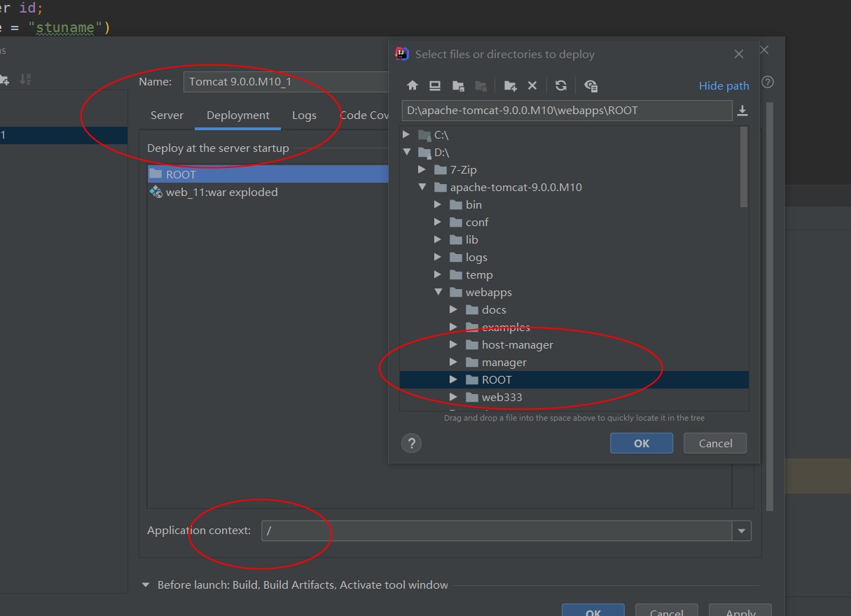
Task: Click the C:\ drive folder icon
Action: tap(424, 134)
